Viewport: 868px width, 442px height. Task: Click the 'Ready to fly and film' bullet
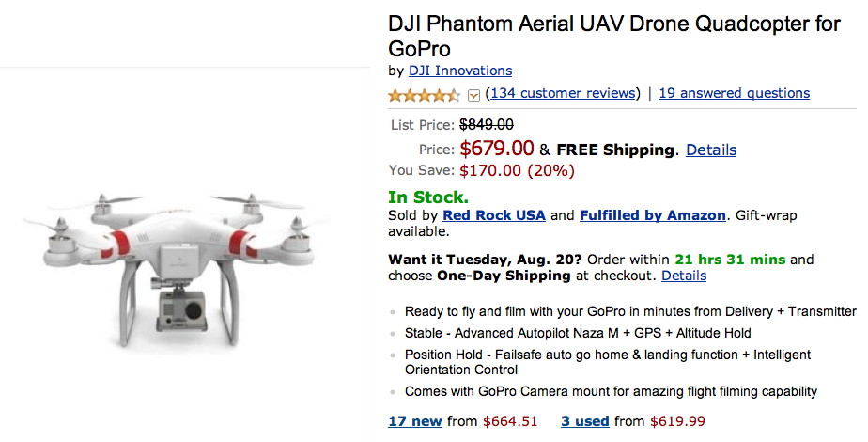tap(629, 311)
